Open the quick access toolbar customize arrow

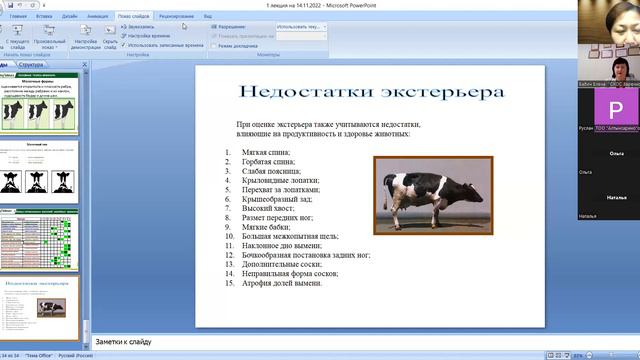pyautogui.click(x=44, y=6)
